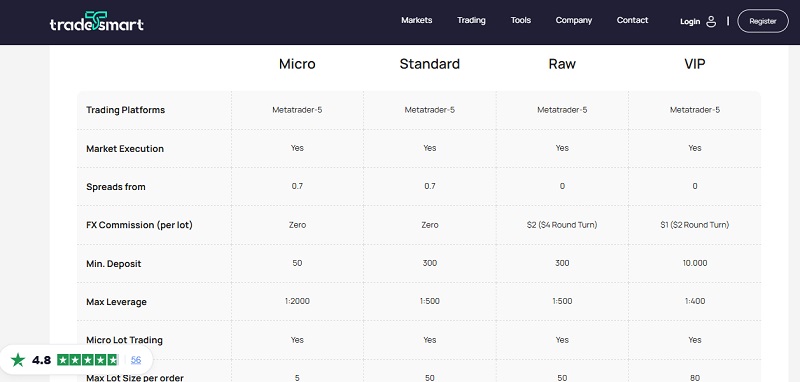Open the Trading menu
Image resolution: width=800 pixels, height=382 pixels.
click(x=471, y=20)
